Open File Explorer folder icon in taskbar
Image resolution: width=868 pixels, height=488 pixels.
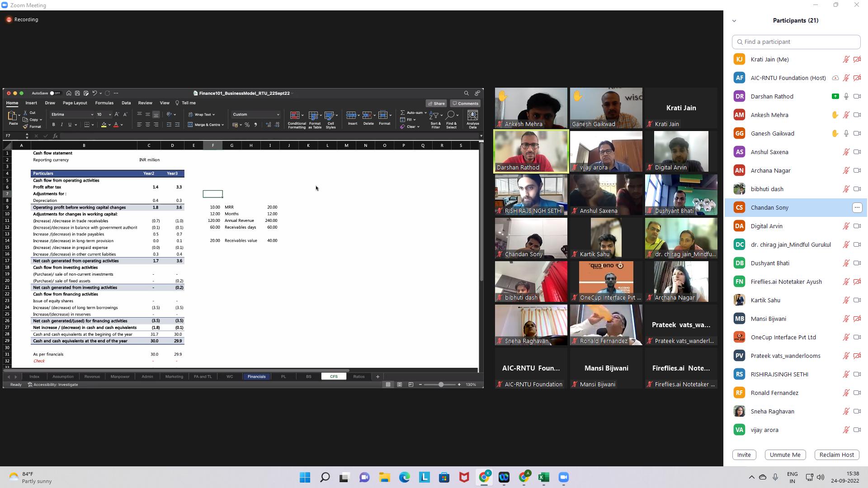(x=384, y=477)
